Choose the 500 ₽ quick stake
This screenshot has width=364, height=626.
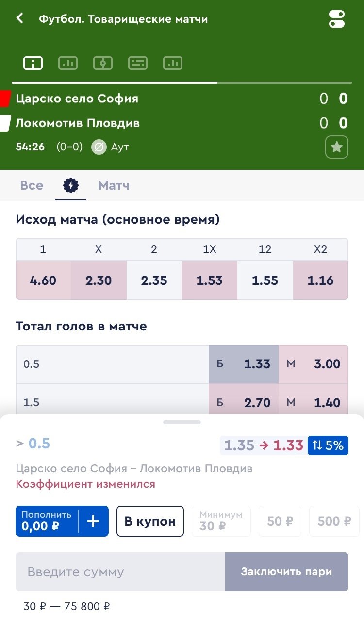click(334, 521)
